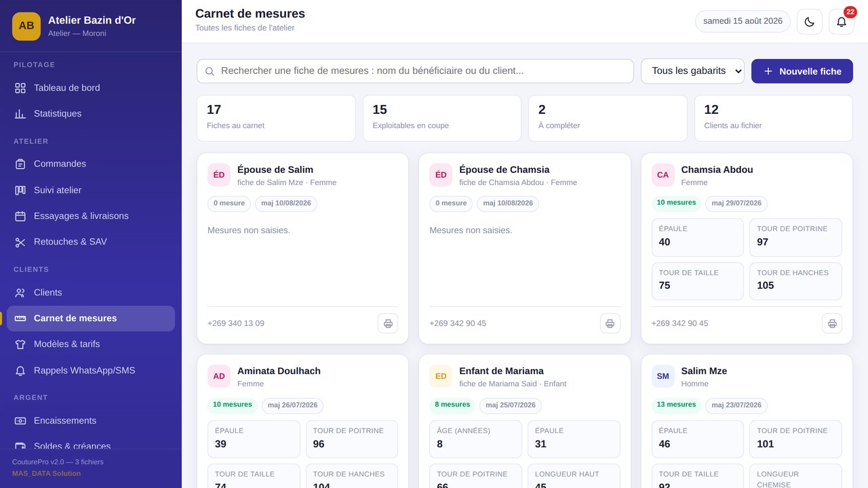Click the ÉD avatar of Épouse de Salim
This screenshot has width=868, height=488.
219,175
